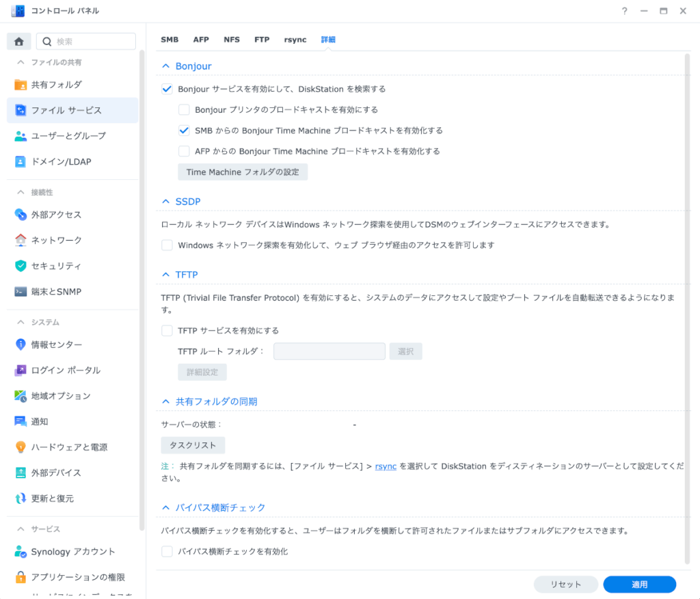
Task: Collapse システム sidebar group
Action: 21,322
